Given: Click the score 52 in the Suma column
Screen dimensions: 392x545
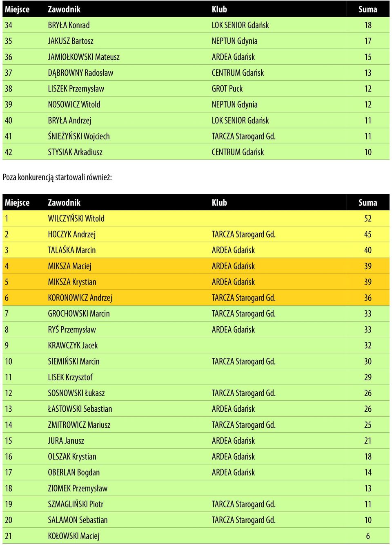Looking at the screenshot, I should pyautogui.click(x=367, y=218).
